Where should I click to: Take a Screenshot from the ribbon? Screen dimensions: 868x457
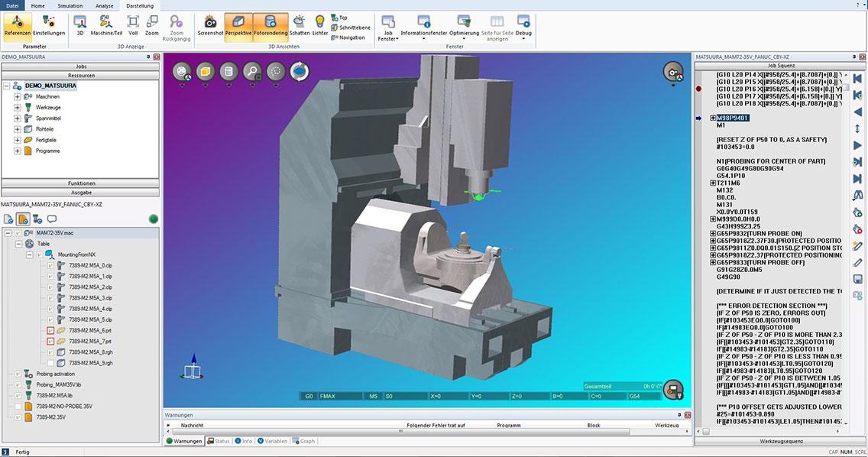209,24
